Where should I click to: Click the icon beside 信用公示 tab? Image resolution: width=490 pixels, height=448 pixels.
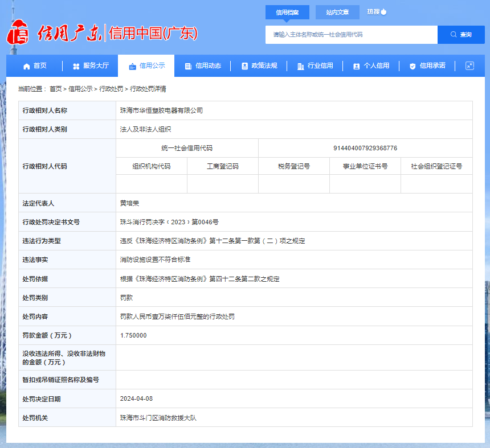(x=133, y=66)
